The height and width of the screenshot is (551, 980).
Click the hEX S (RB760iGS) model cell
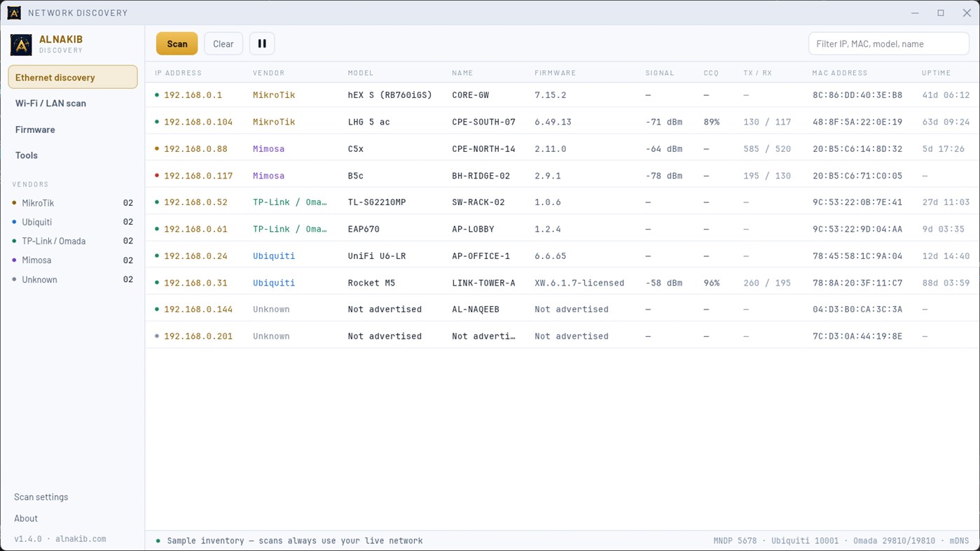(x=390, y=95)
